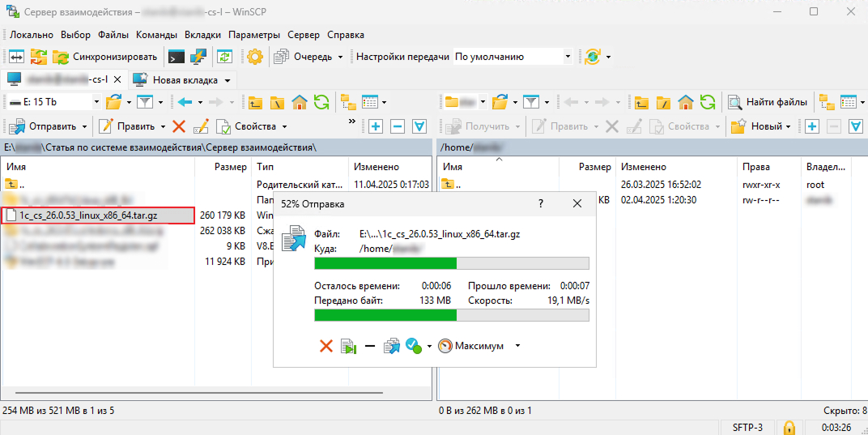
Task: Click the globe update icon in main toolbar
Action: [x=593, y=57]
